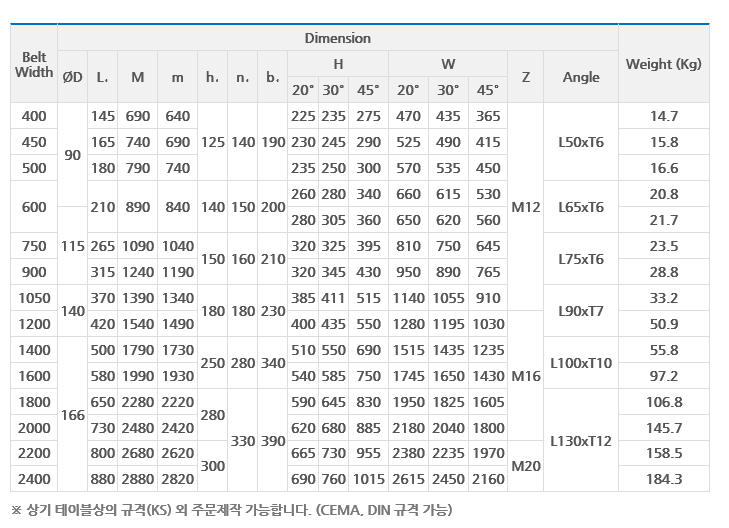
Task: Click the "Belt Width" column header
Action: pos(34,64)
